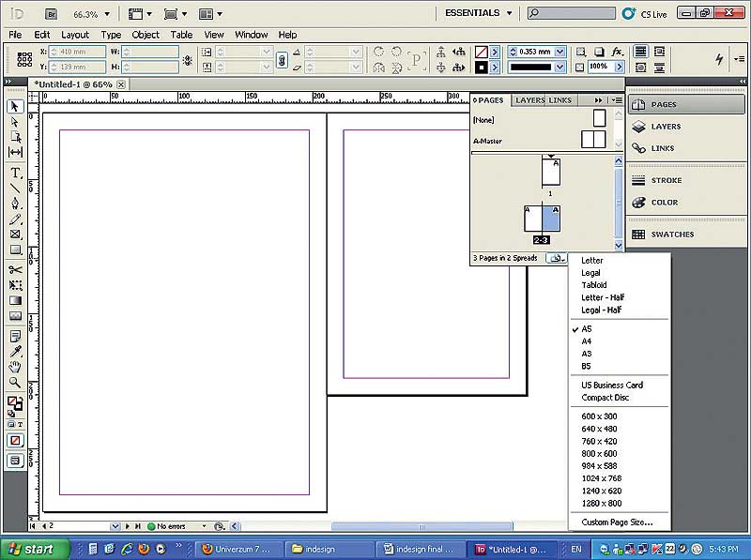This screenshot has height=560, width=751.
Task: Select the Rectangle Frame tool
Action: tap(15, 235)
